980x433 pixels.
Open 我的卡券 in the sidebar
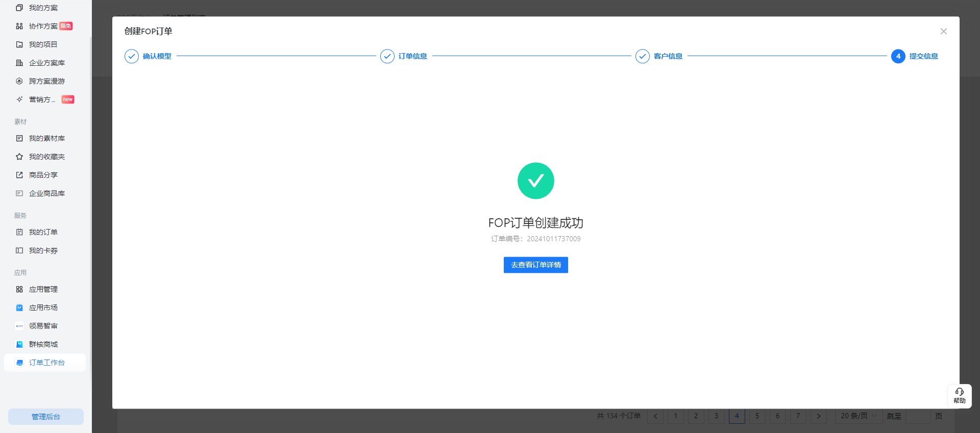click(43, 250)
